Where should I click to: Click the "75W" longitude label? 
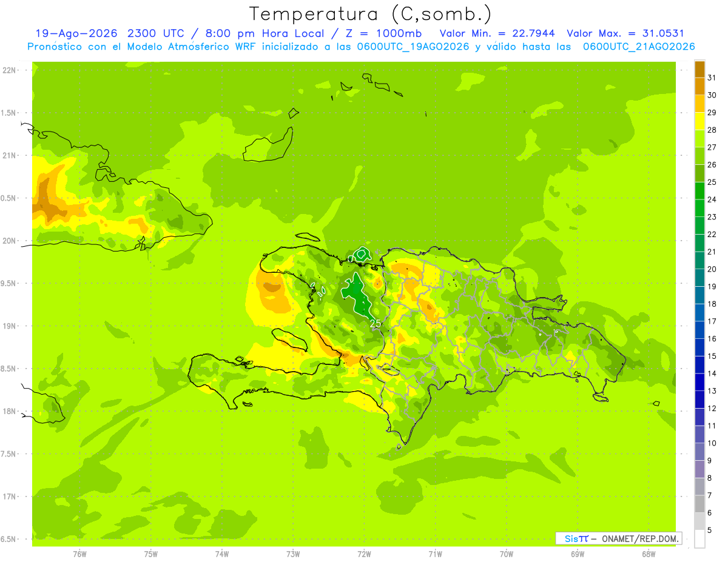(x=151, y=554)
